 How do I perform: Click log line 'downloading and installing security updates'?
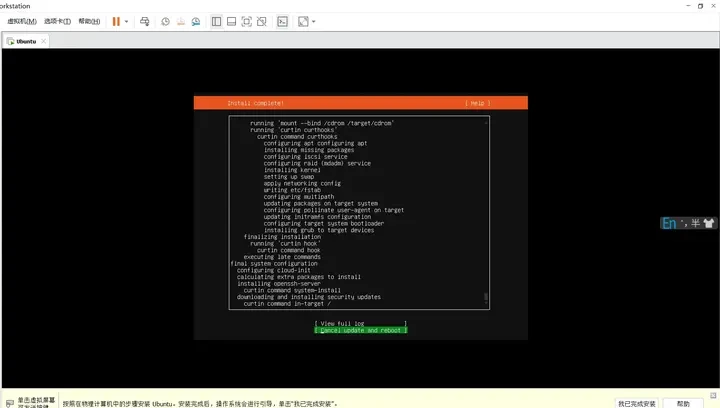[x=309, y=297]
